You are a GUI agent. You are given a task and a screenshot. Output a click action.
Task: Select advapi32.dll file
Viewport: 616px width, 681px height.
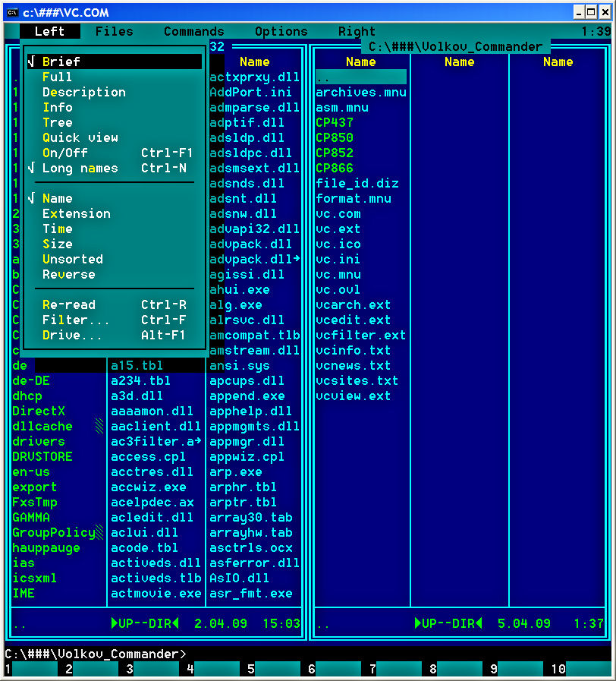coord(254,229)
